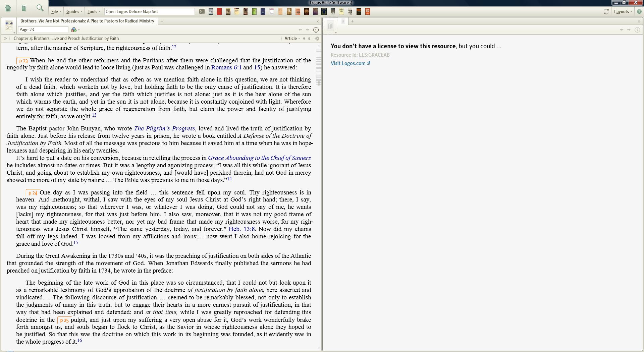This screenshot has width=644, height=352.
Task: Open the visual filters colored circles dropdown
Action: (75, 30)
